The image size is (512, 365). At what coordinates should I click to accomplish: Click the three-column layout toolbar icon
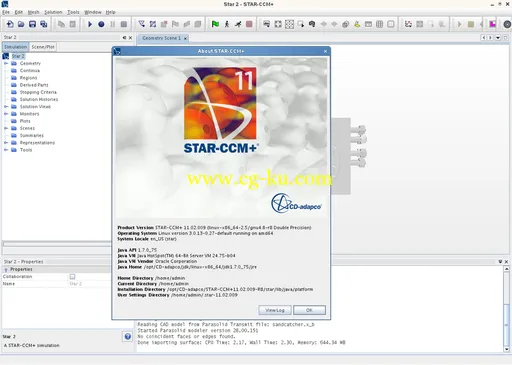[x=379, y=24]
